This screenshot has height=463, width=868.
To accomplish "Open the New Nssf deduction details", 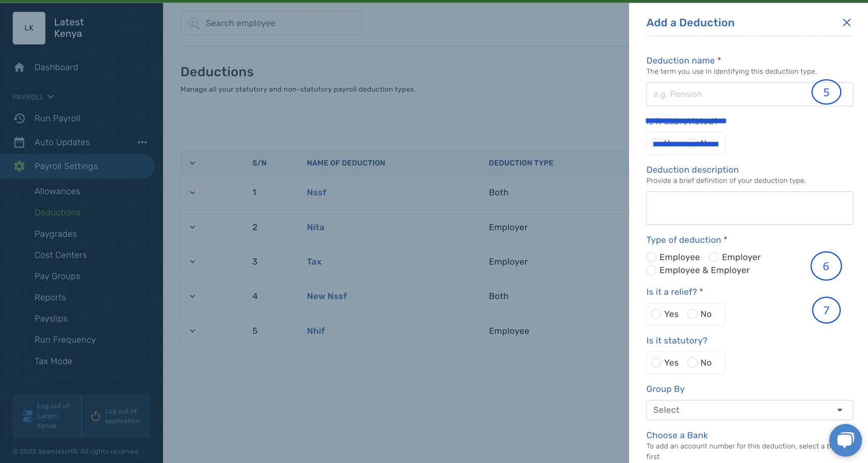I will click(327, 296).
